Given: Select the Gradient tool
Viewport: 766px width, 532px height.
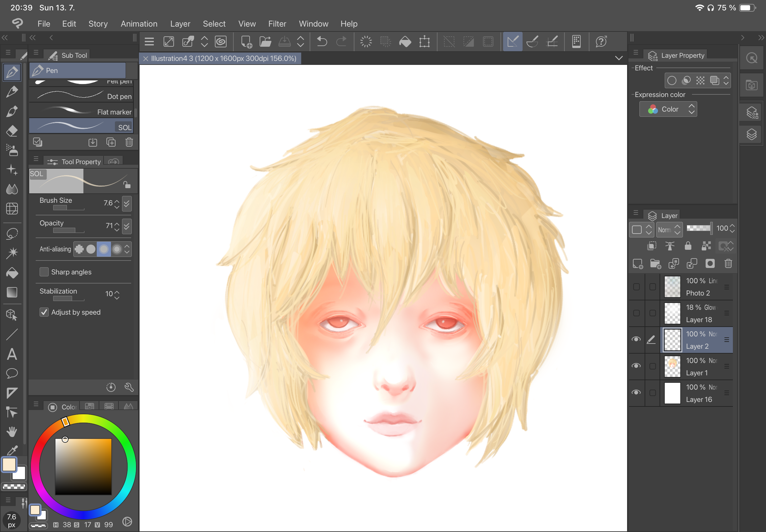Looking at the screenshot, I should (x=12, y=292).
